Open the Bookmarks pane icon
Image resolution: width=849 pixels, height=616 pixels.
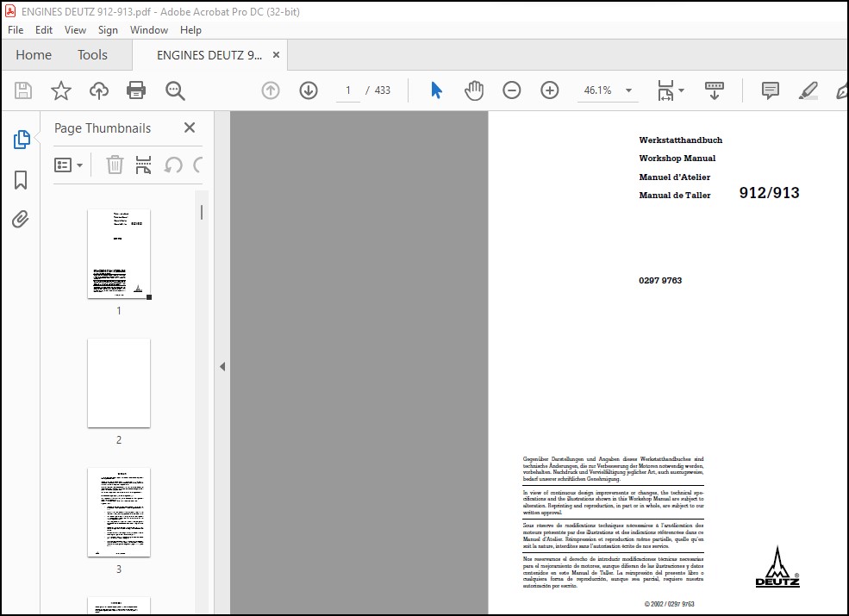tap(21, 180)
